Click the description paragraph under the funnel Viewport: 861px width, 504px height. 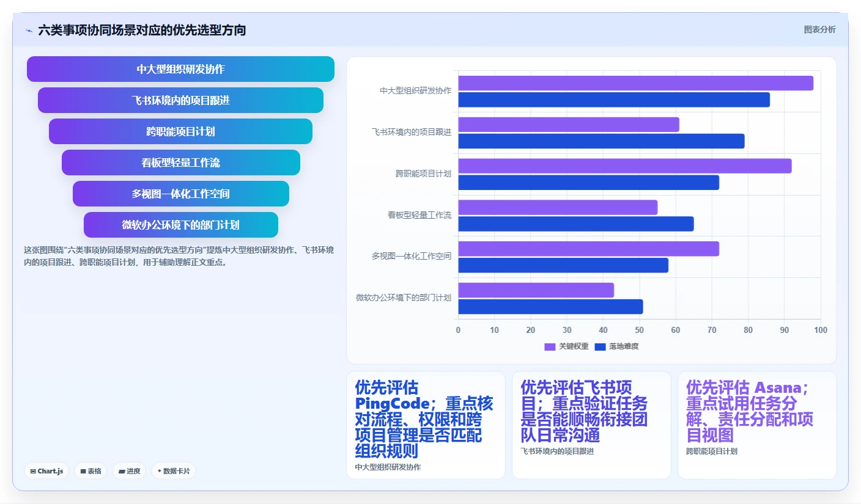pyautogui.click(x=179, y=257)
